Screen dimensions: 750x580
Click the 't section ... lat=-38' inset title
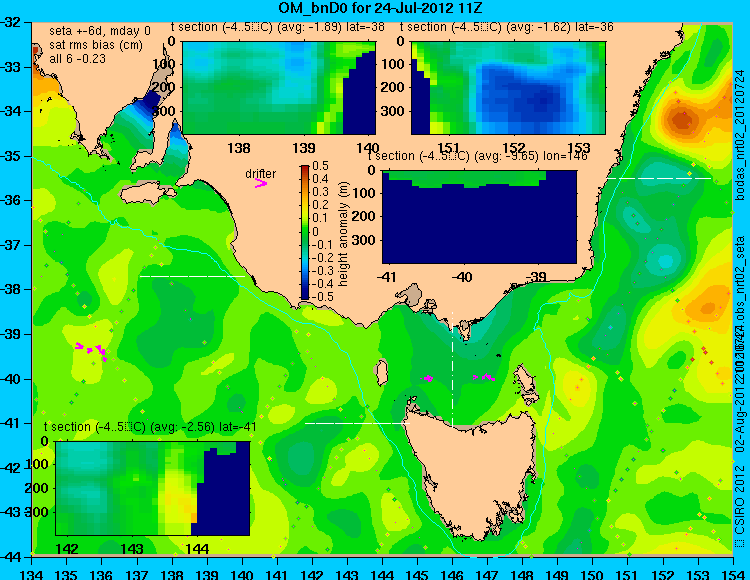tap(277, 27)
